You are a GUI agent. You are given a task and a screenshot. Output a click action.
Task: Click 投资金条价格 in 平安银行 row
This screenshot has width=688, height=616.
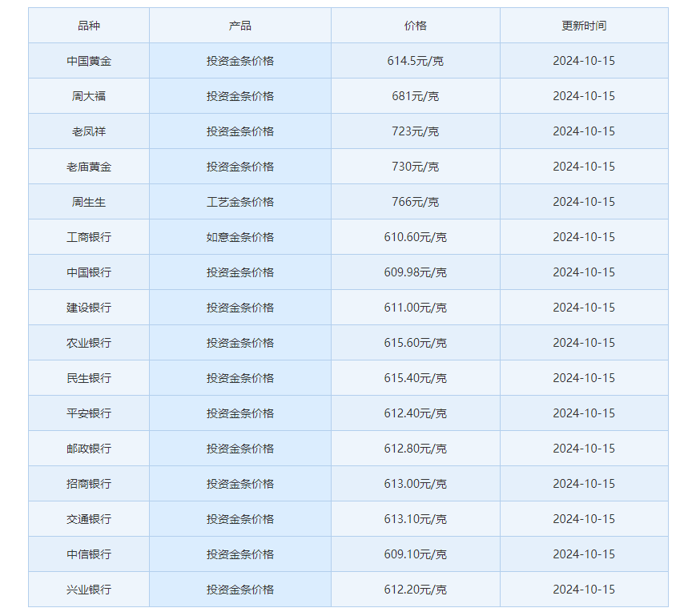[240, 413]
